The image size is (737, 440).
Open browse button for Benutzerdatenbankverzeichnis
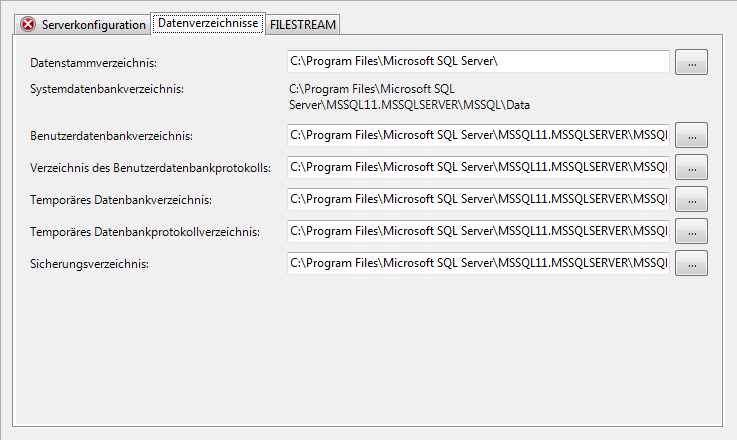click(x=691, y=135)
